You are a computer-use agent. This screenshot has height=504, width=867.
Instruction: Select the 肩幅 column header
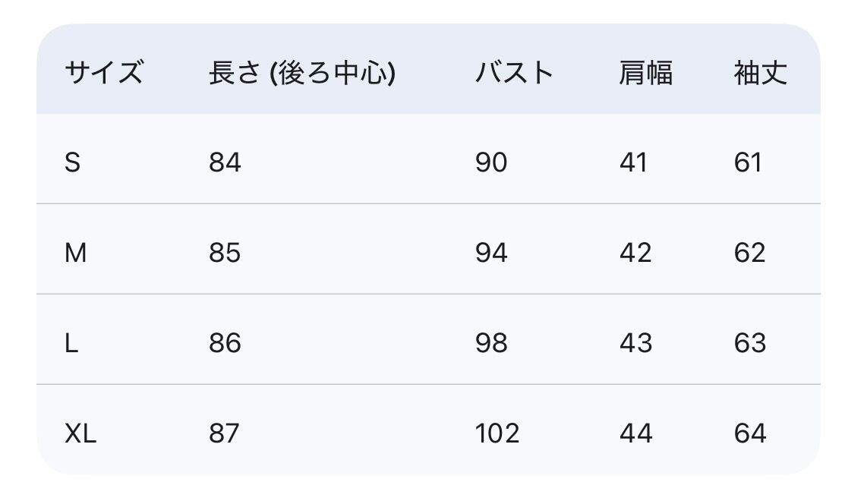[645, 73]
